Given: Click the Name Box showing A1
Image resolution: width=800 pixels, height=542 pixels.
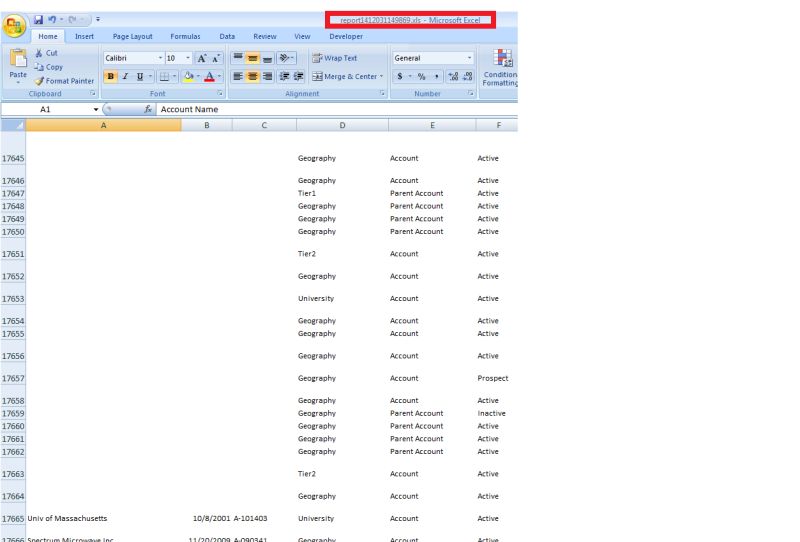Looking at the screenshot, I should [x=45, y=109].
